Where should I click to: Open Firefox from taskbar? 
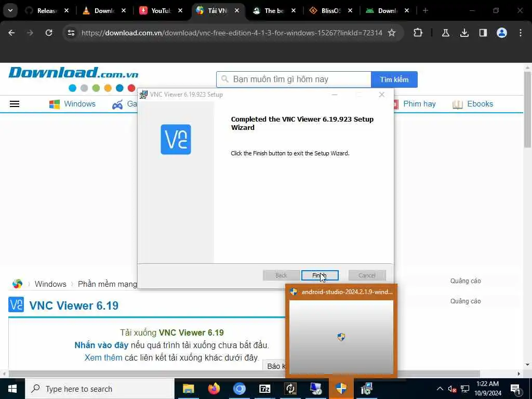tap(214, 389)
